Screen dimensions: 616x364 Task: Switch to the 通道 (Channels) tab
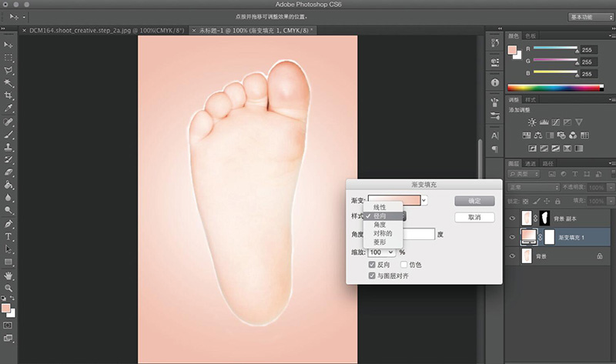[531, 164]
